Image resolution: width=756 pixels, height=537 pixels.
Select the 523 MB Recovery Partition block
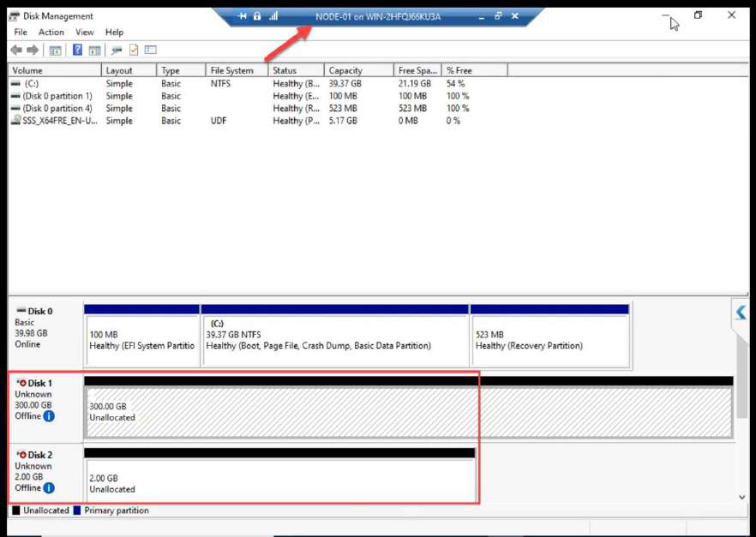(549, 335)
